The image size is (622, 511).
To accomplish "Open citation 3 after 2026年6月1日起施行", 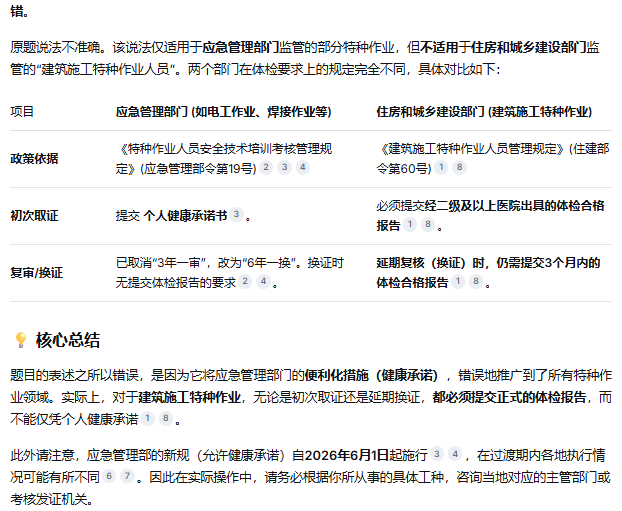I will pyautogui.click(x=437, y=454).
